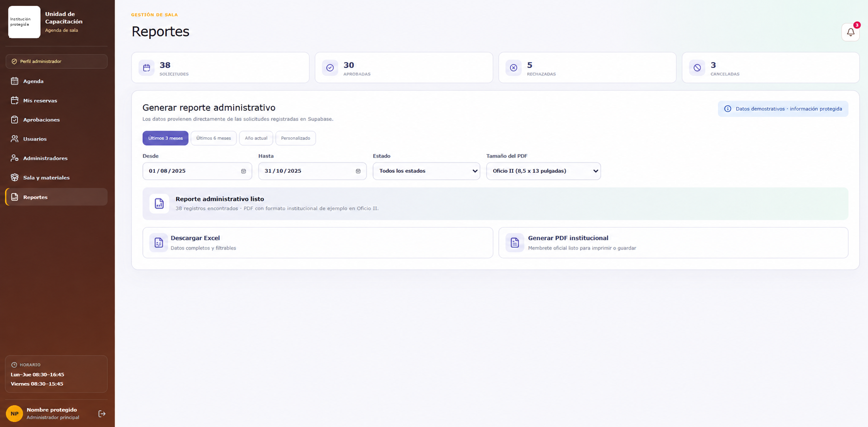Screen dimensions: 868x427
Task: Click the Generar PDF institucional document icon
Action: point(515,243)
